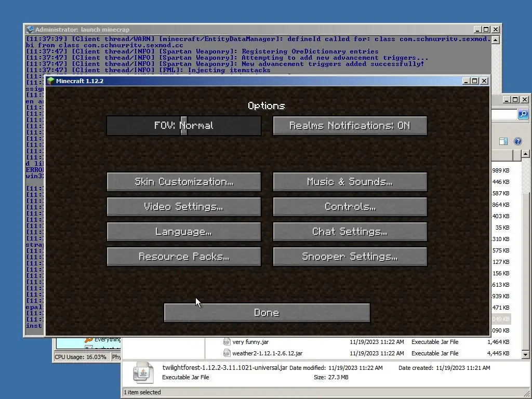The width and height of the screenshot is (532, 399).
Task: Click the Size: 27.3 MB detail
Action: pyautogui.click(x=331, y=377)
